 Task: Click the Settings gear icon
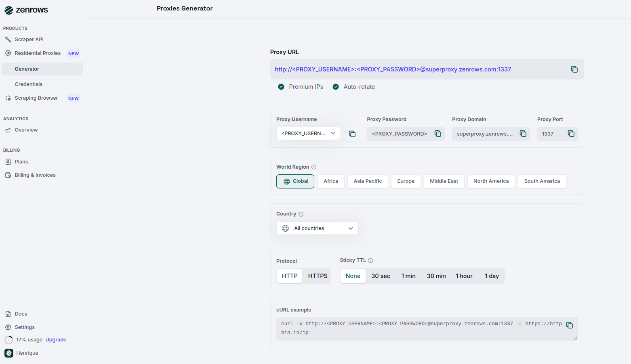tap(8, 327)
